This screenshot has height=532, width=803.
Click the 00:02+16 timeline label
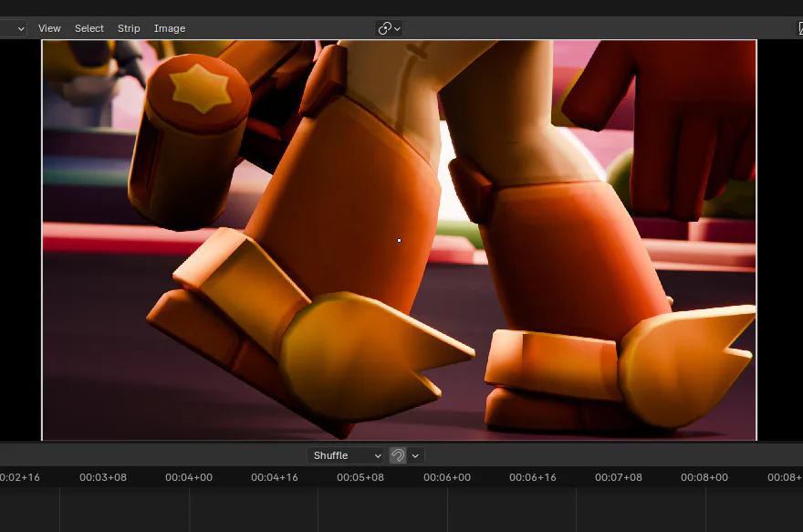coord(19,477)
